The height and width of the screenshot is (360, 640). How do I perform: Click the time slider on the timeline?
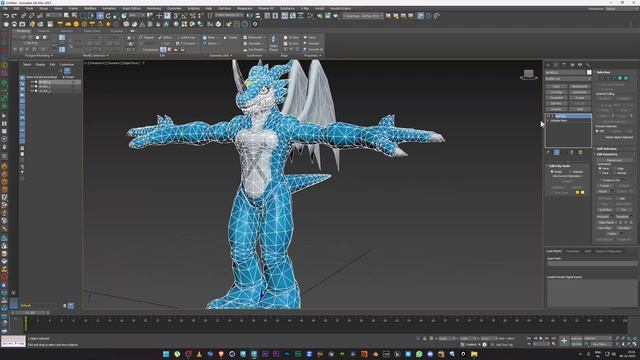pos(31,313)
